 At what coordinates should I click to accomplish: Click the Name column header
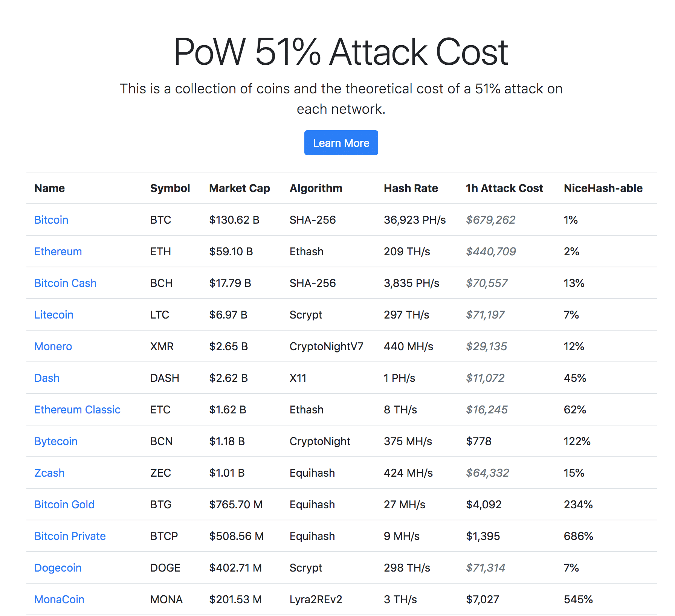[50, 188]
